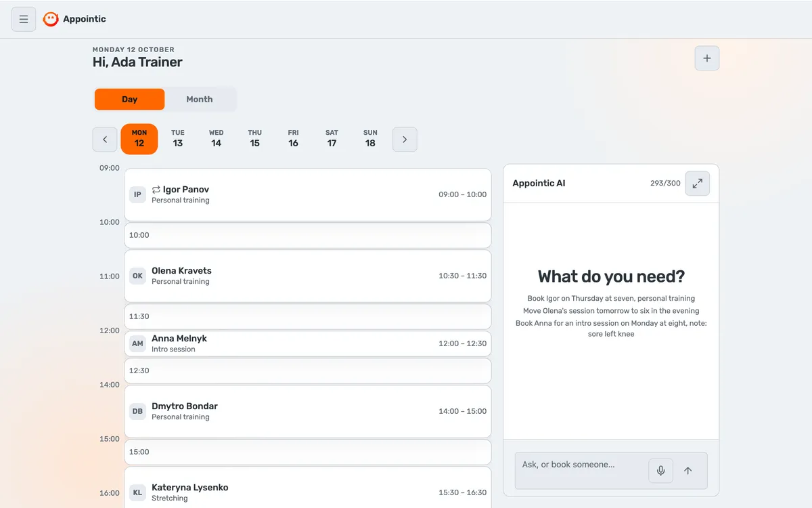Click the Appointic brand name

tap(85, 19)
